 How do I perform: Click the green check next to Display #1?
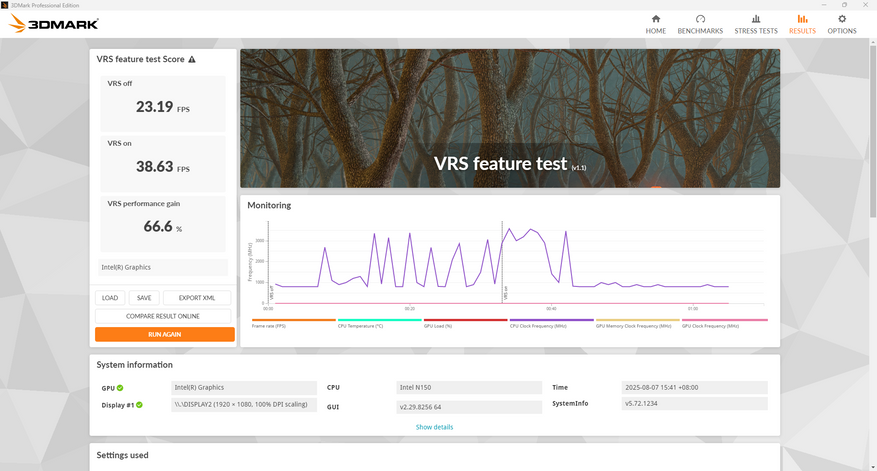139,405
